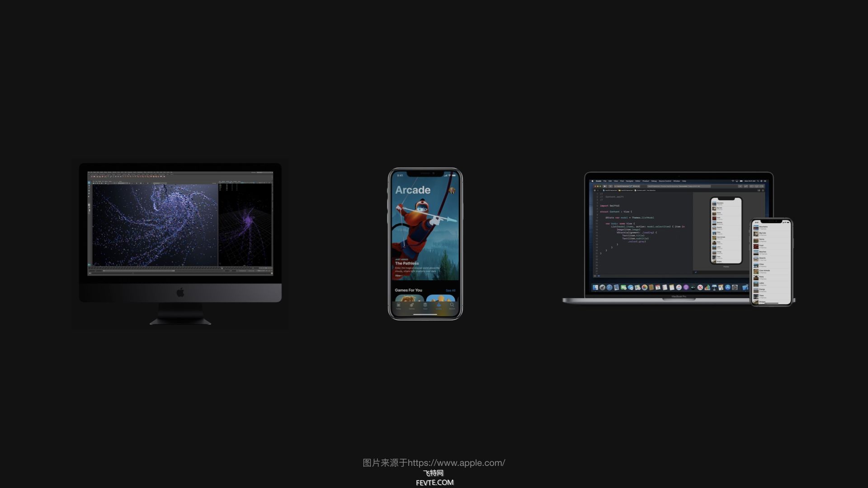Tap the Today tab icon on iPhone
The image size is (868, 488).
coord(398,305)
